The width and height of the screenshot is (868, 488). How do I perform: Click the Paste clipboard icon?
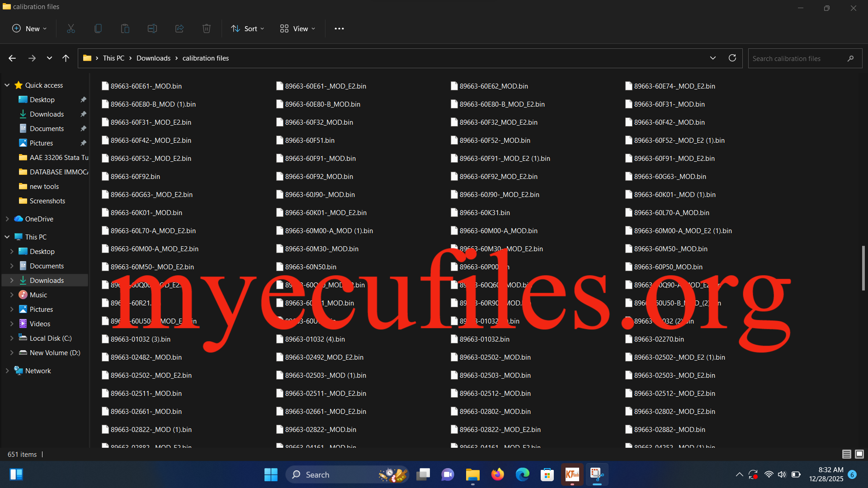[125, 28]
